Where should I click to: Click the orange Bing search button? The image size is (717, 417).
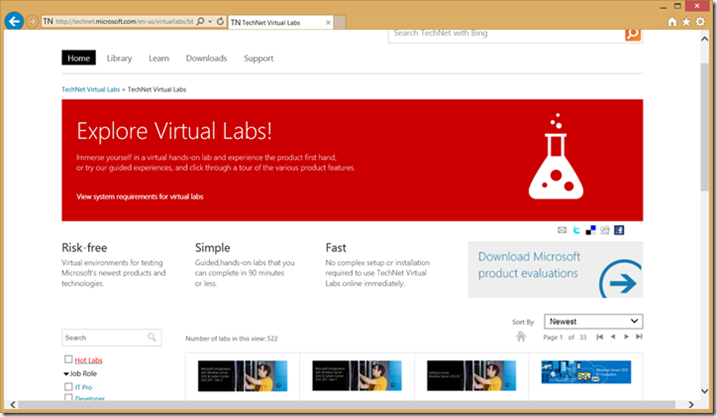633,34
